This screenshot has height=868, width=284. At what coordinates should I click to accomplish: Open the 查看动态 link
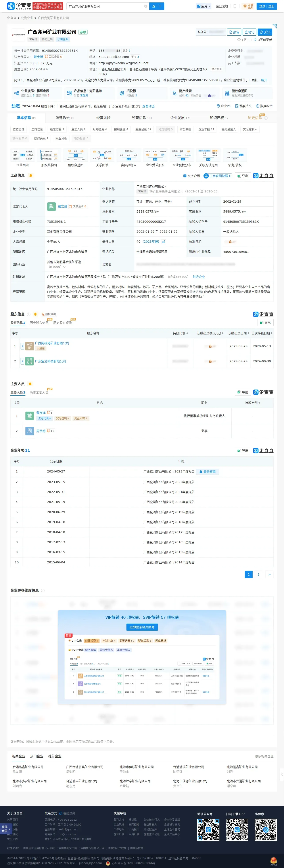click(148, 106)
